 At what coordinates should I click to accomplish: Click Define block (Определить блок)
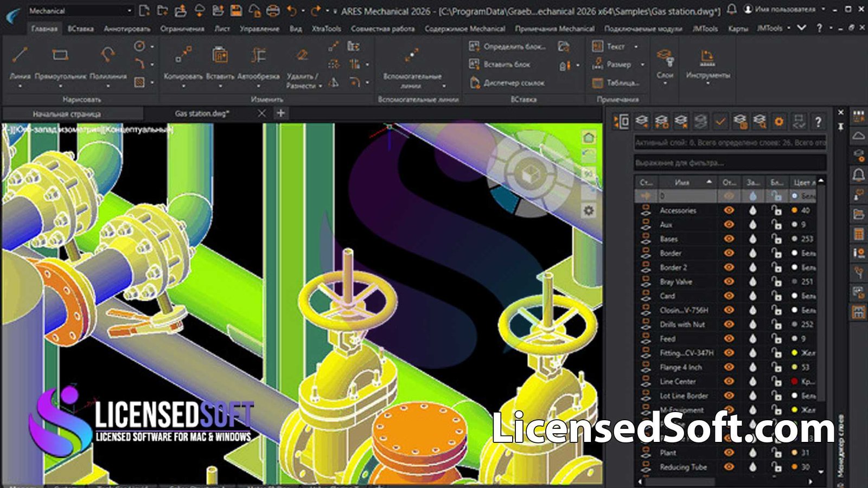507,47
